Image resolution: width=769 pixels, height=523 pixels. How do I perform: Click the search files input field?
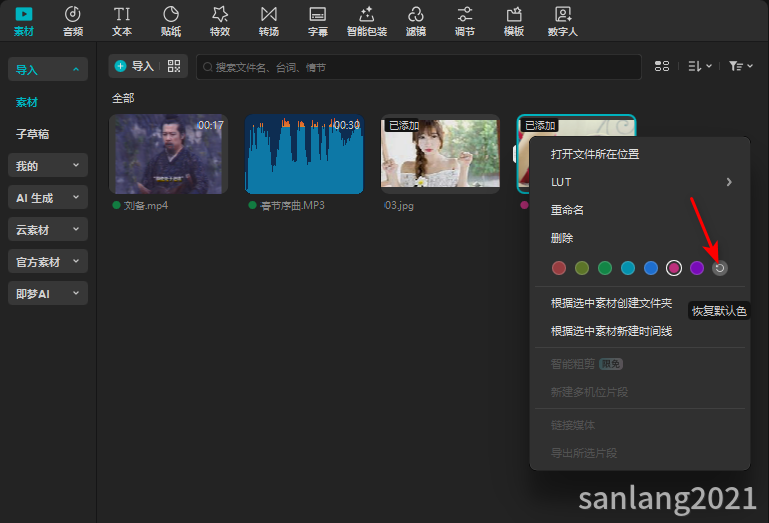(419, 67)
